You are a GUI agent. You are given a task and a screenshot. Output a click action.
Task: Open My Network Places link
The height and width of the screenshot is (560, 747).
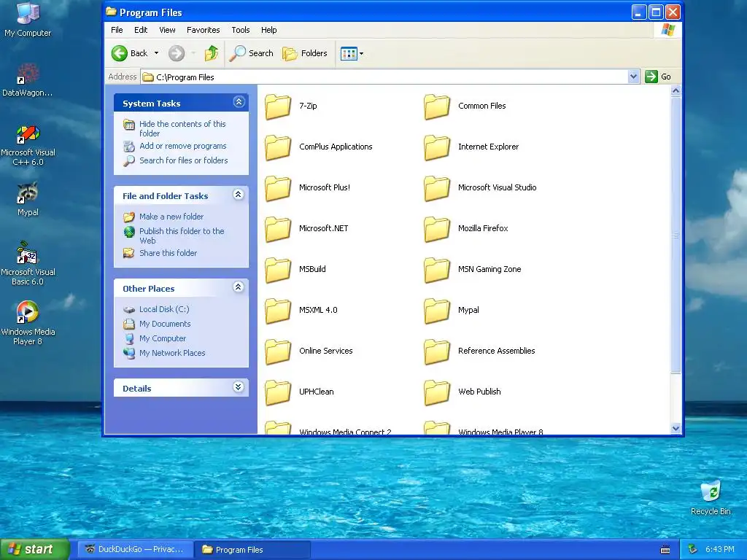[172, 353]
